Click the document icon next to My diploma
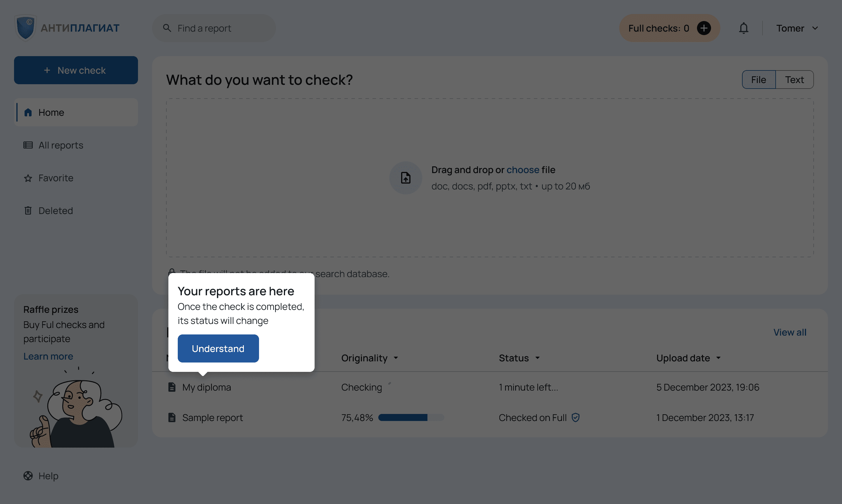This screenshot has width=842, height=504. (x=172, y=387)
